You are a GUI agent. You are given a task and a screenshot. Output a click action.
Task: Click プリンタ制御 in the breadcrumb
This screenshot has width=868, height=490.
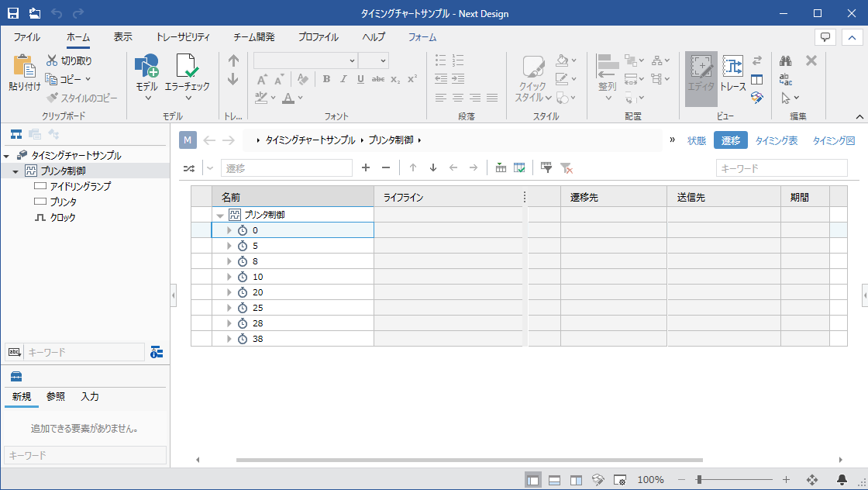391,140
